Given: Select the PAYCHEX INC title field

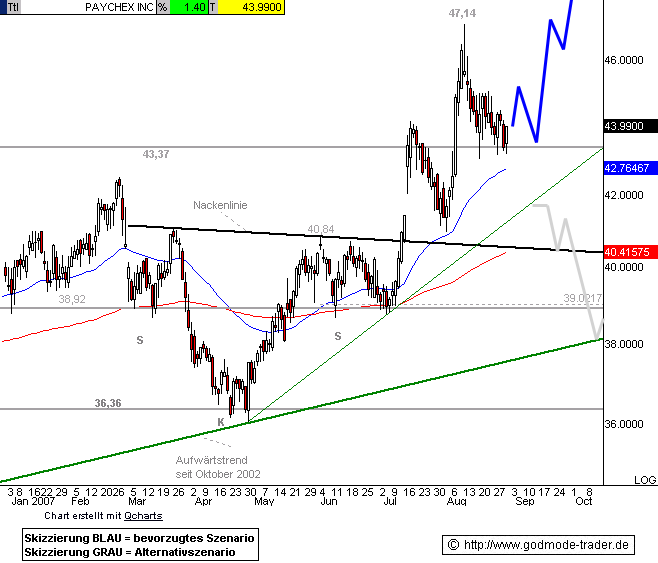Looking at the screenshot, I should [118, 7].
